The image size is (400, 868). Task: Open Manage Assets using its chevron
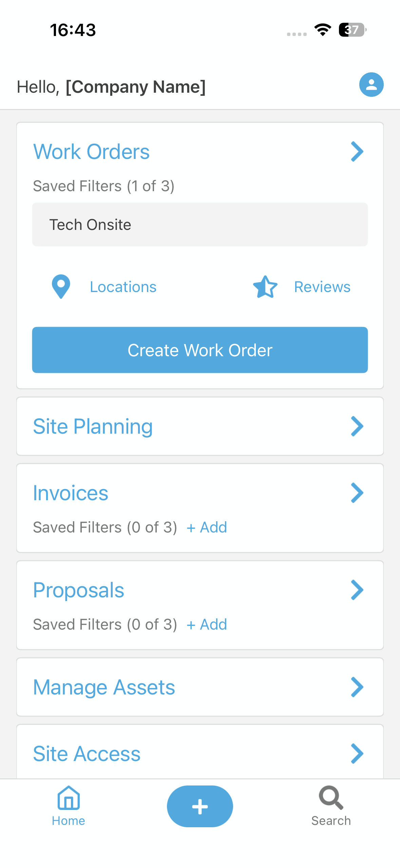point(357,687)
